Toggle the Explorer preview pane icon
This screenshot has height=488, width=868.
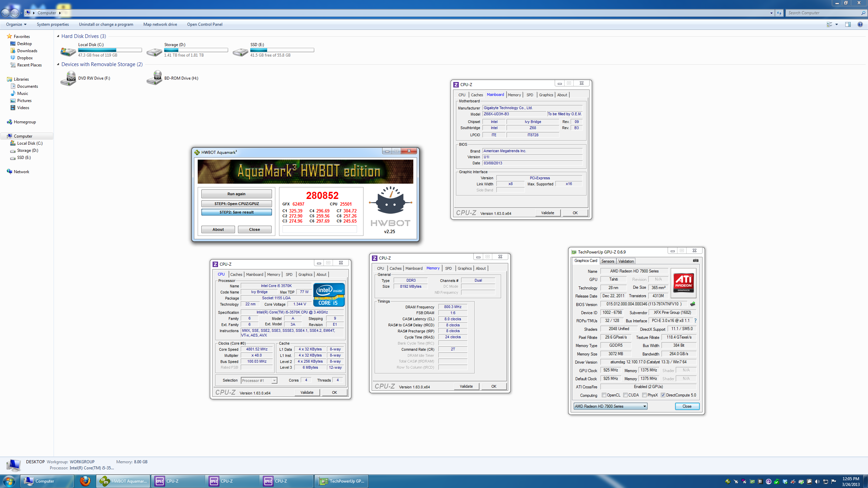coord(848,24)
